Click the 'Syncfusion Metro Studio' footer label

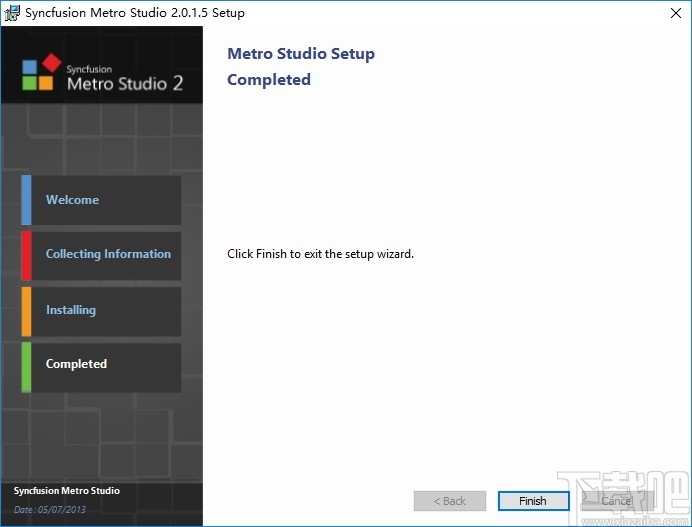coord(67,490)
